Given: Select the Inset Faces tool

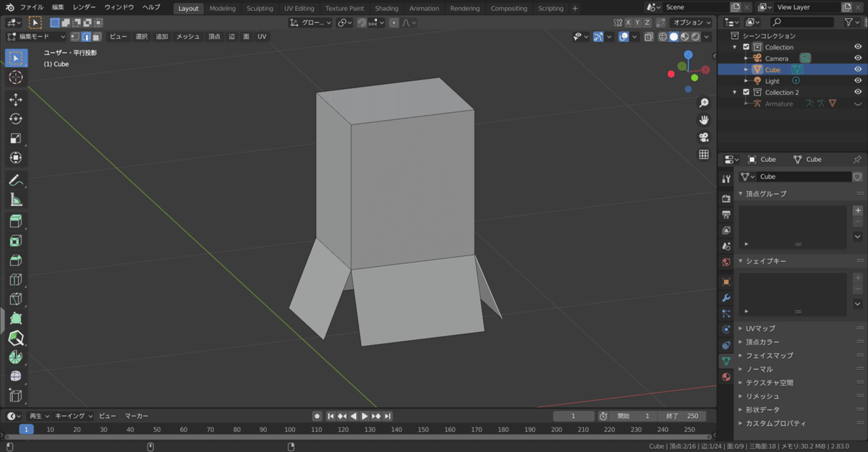Looking at the screenshot, I should 16,241.
